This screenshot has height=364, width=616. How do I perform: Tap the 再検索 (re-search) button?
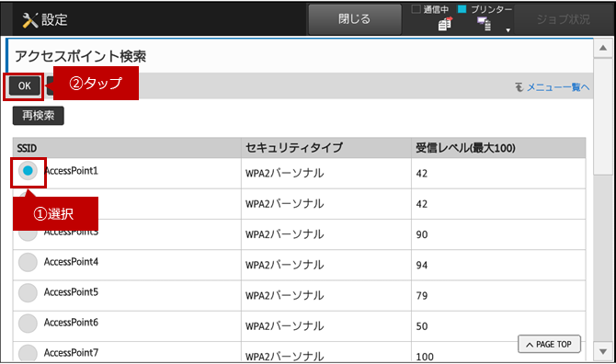point(38,116)
